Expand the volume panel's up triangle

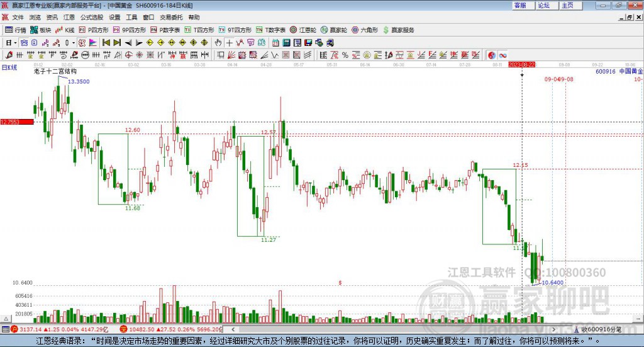point(6,319)
